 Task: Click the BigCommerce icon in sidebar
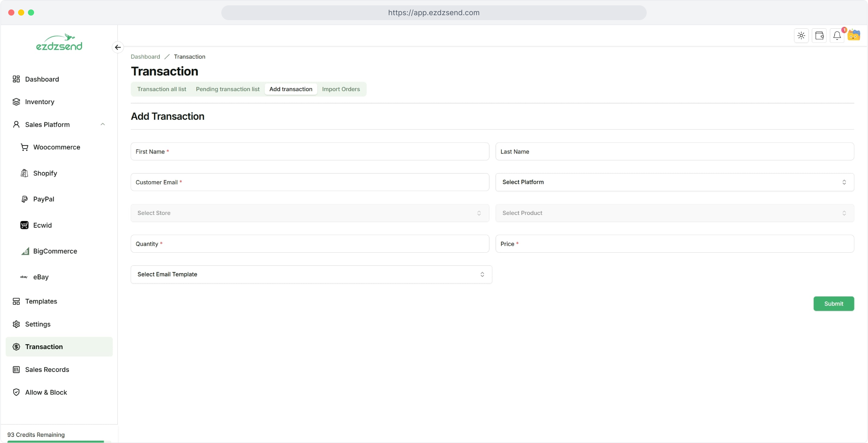point(25,251)
